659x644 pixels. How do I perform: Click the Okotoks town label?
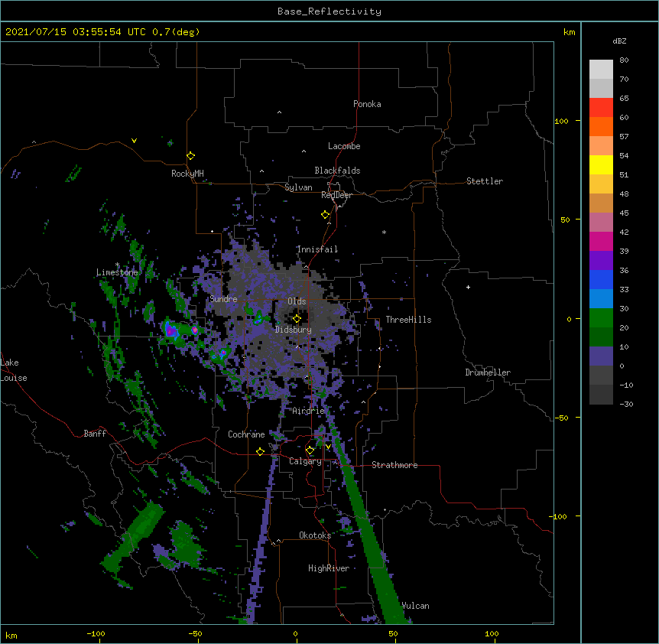click(x=315, y=535)
